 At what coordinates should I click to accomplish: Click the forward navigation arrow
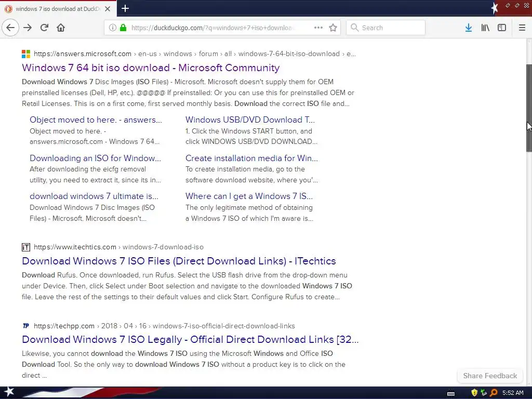[x=28, y=28]
